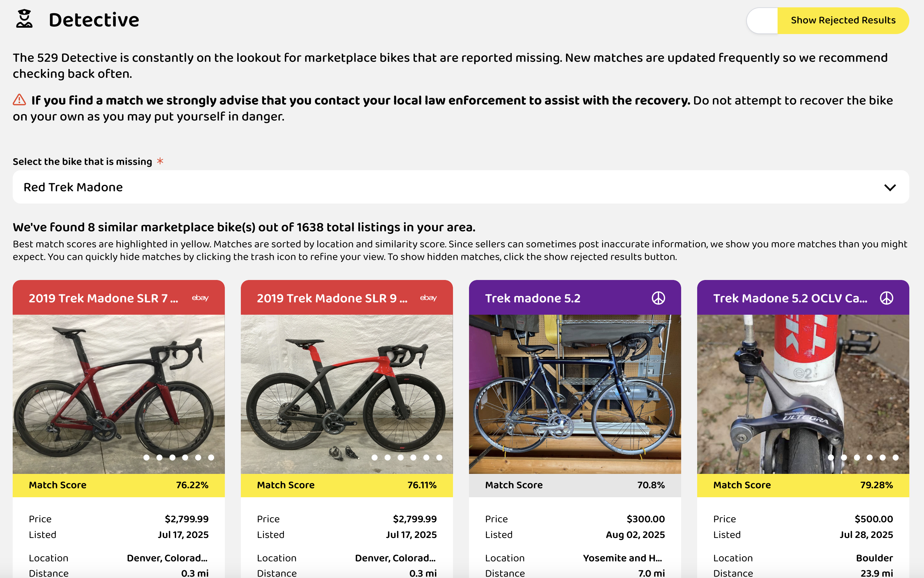The height and width of the screenshot is (578, 924).
Task: Open the 2019 Trek Madone SLR 7 listing title
Action: coord(103,298)
